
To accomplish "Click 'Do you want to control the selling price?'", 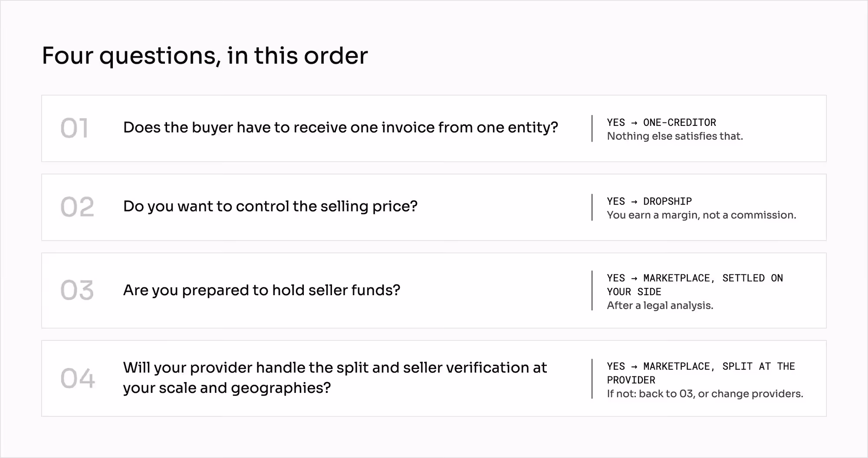I will point(270,207).
